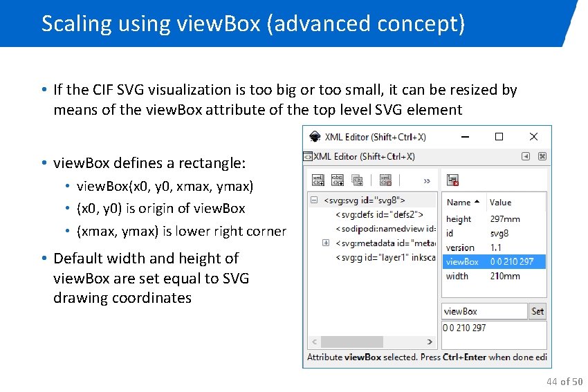Click the XML Editor dock panel icon
The image size is (588, 392).
point(308,157)
